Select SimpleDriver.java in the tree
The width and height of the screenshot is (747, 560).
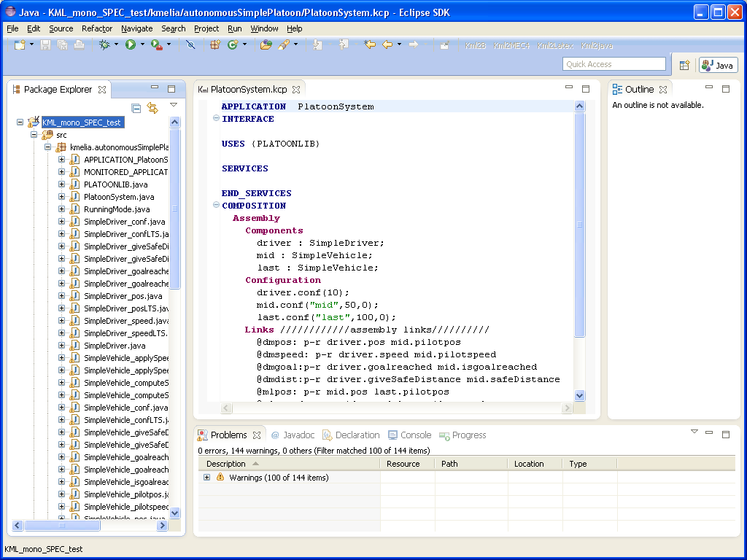click(x=114, y=346)
